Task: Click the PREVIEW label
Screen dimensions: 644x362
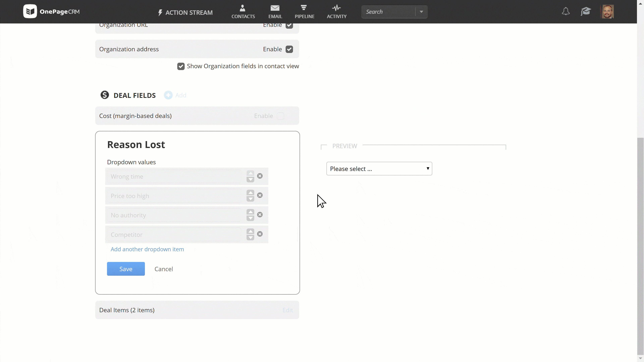Action: [x=344, y=146]
